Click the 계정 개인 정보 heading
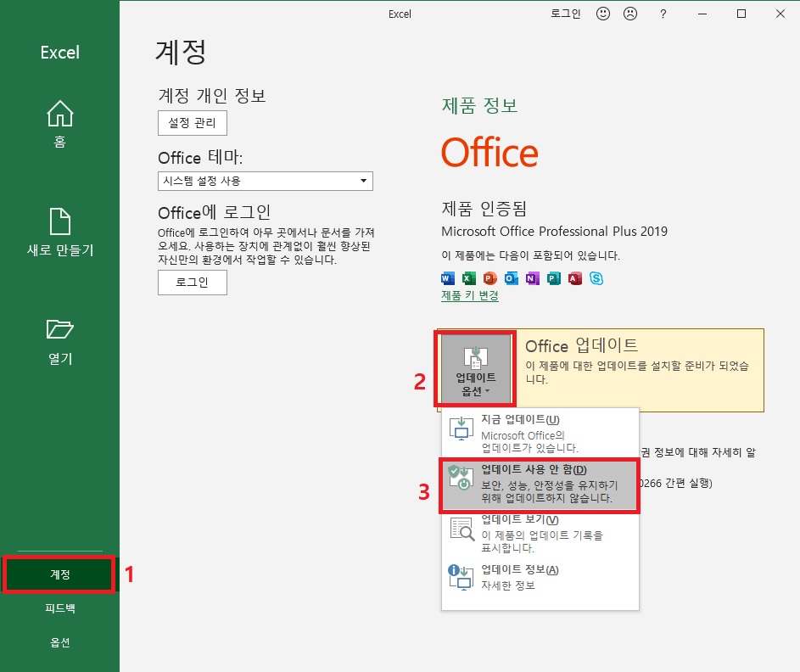 [212, 95]
